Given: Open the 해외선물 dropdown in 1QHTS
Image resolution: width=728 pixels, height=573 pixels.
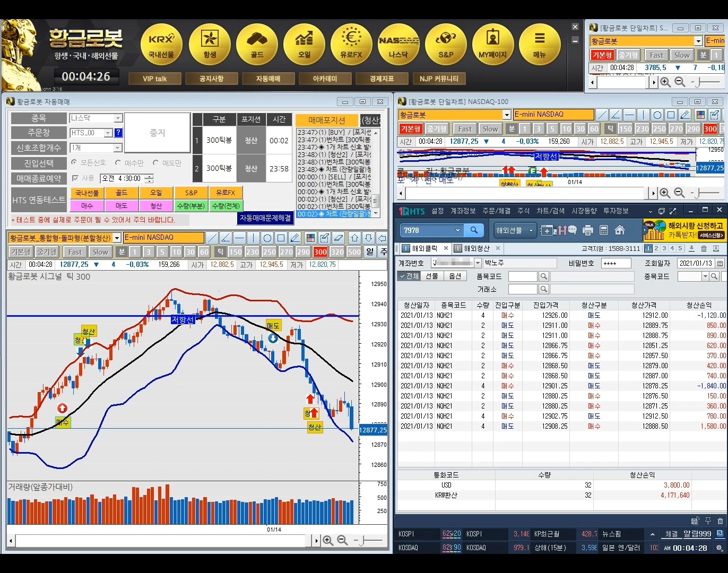Looking at the screenshot, I should [x=515, y=230].
